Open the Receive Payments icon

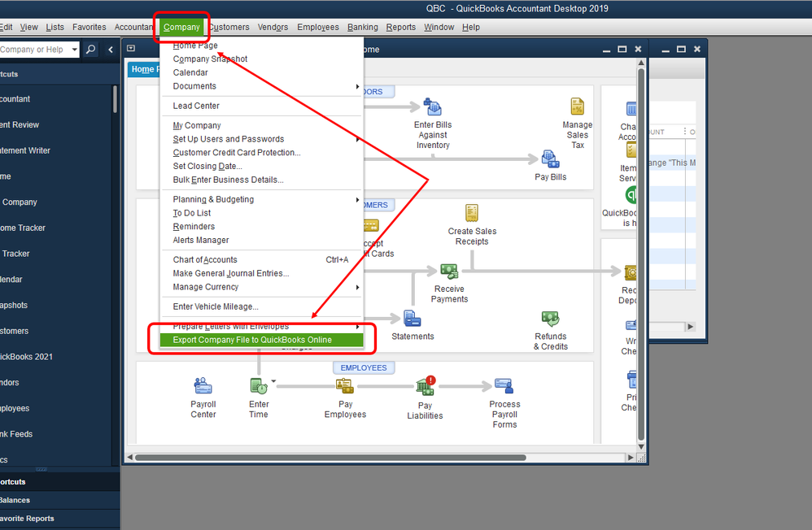click(449, 271)
